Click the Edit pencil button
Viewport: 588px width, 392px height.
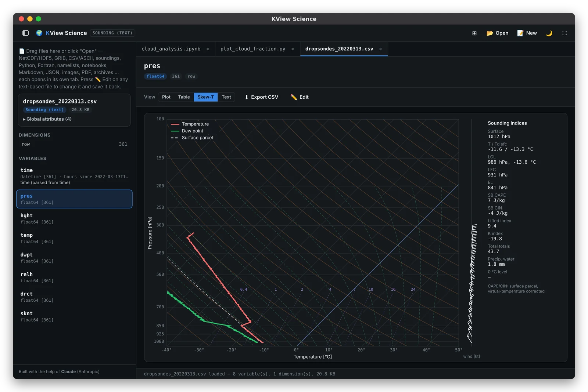pyautogui.click(x=300, y=97)
